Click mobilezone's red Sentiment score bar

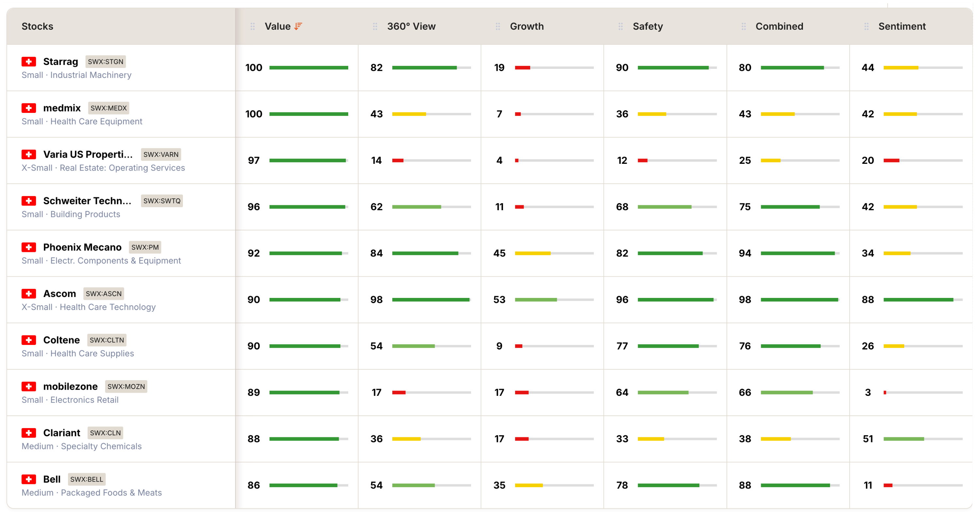(885, 392)
